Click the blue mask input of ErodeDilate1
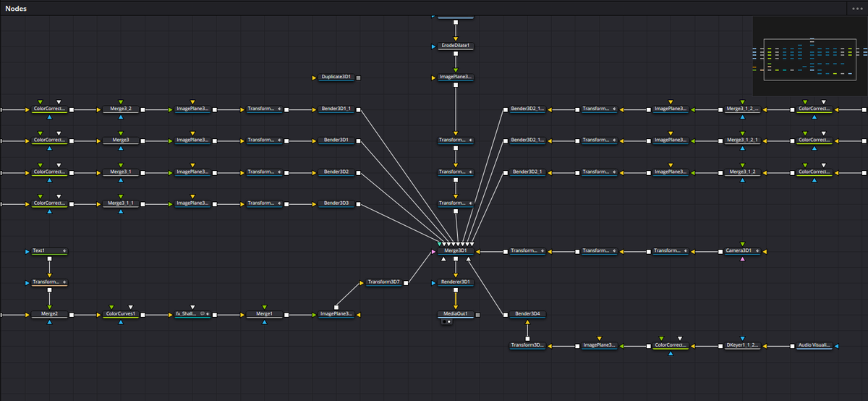The width and height of the screenshot is (868, 401). [433, 46]
